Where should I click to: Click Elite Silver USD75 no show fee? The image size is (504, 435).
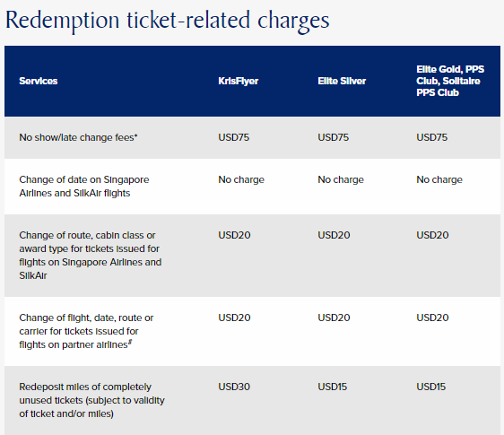coord(334,137)
